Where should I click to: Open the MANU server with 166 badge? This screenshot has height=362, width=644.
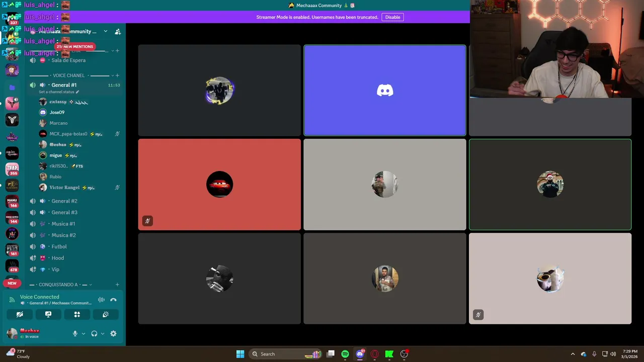point(12,201)
